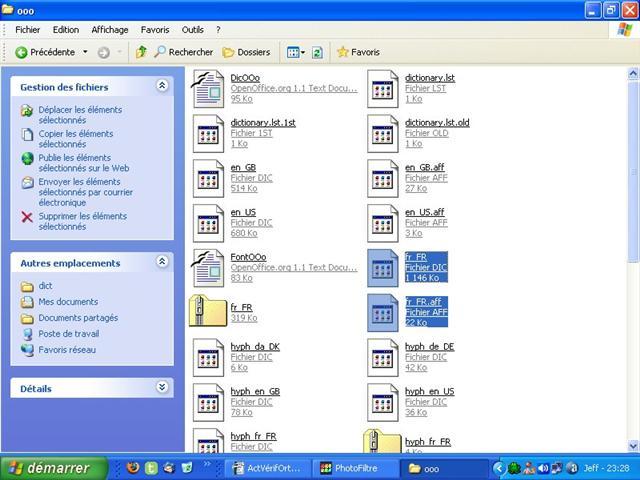Image resolution: width=640 pixels, height=480 pixels.
Task: Click Envoyer les éléments par courrier électronique
Action: click(85, 192)
